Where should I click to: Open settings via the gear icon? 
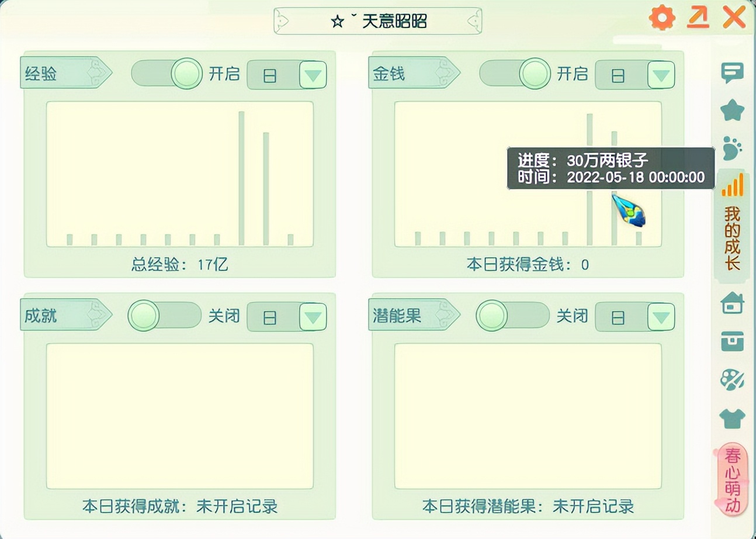pyautogui.click(x=661, y=18)
